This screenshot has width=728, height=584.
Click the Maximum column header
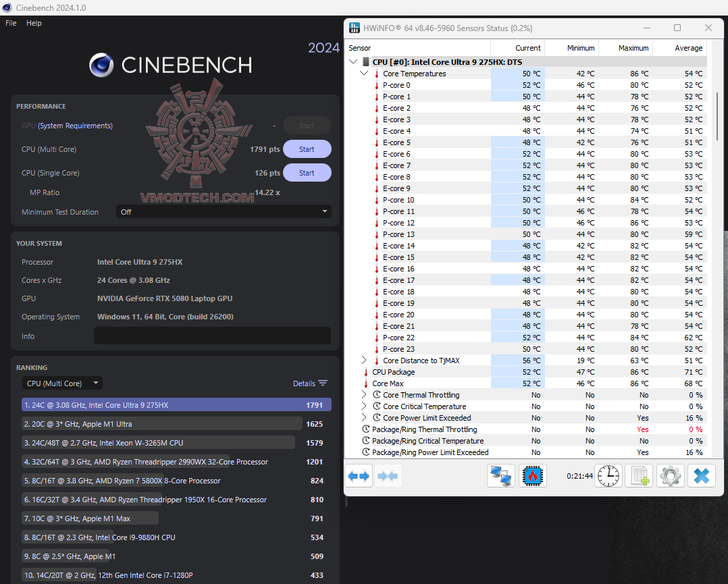tap(625, 48)
